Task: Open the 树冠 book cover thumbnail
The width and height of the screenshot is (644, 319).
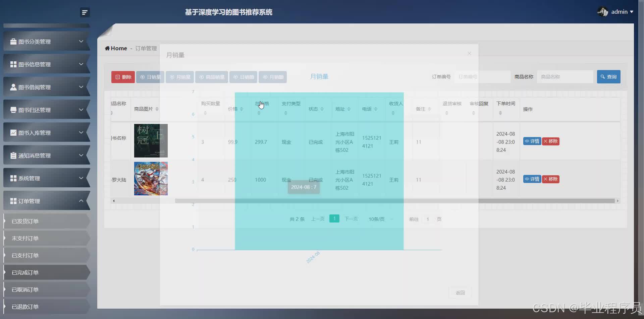Action: tap(151, 141)
